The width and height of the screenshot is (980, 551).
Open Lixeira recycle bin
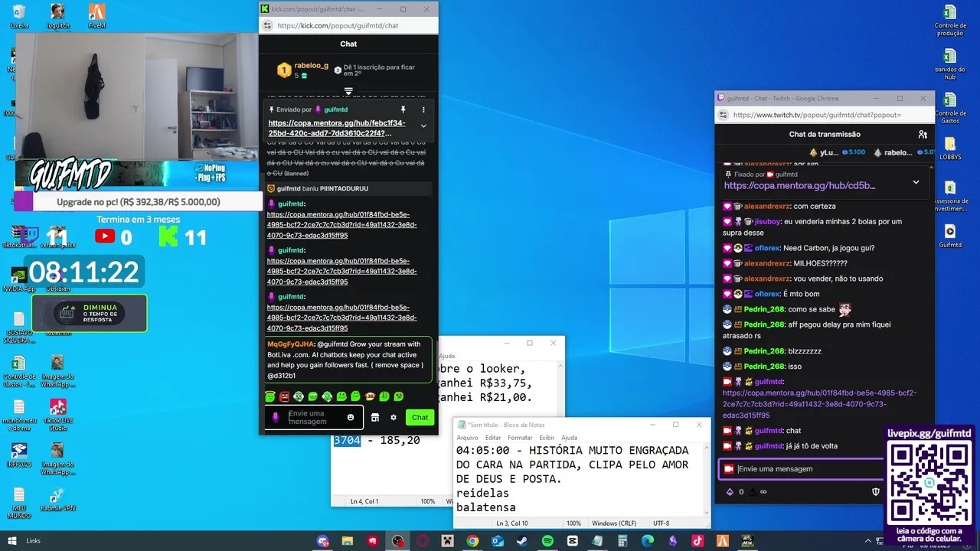tap(19, 16)
